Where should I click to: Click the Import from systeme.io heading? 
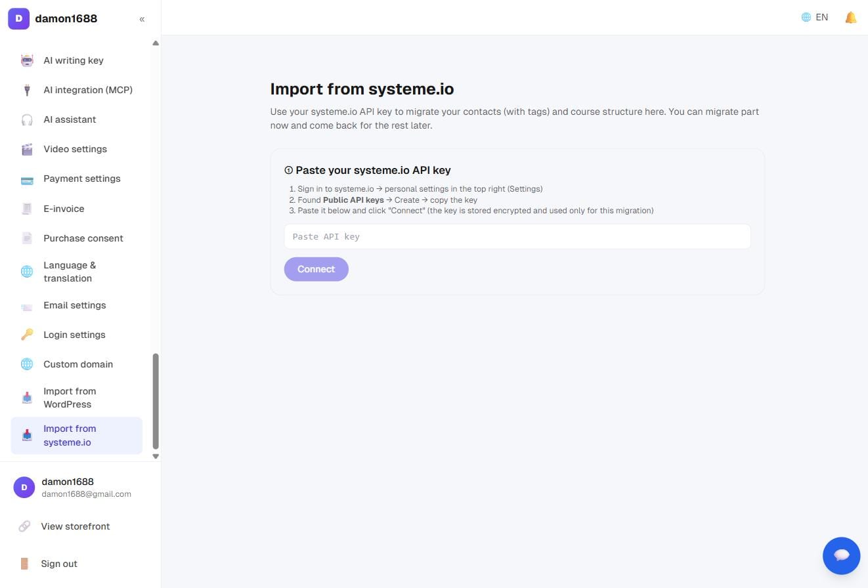[362, 89]
